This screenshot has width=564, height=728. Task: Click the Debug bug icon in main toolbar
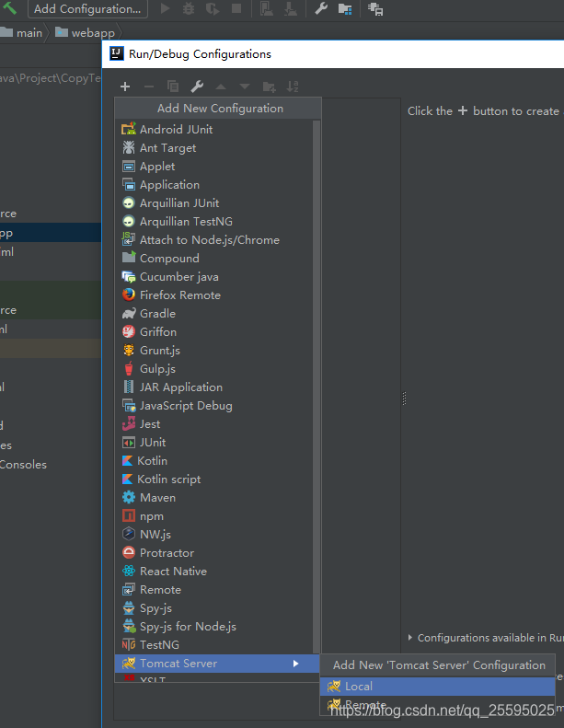189,8
